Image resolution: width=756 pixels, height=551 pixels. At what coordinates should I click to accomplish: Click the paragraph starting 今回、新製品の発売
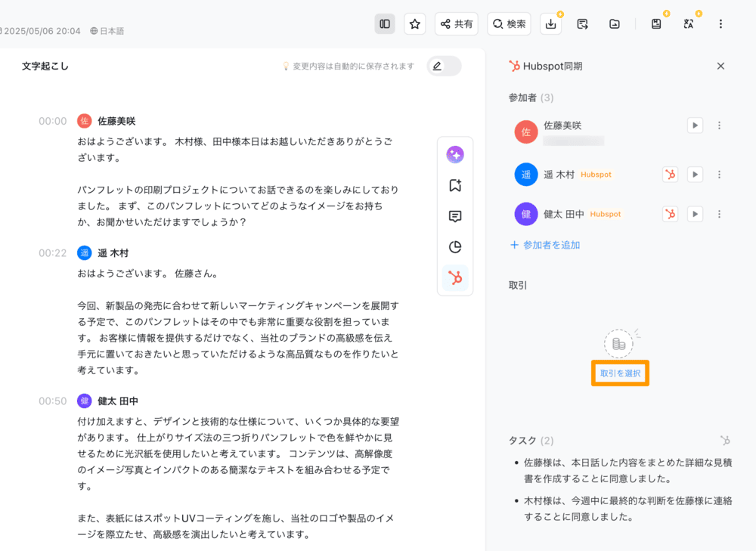[238, 337]
